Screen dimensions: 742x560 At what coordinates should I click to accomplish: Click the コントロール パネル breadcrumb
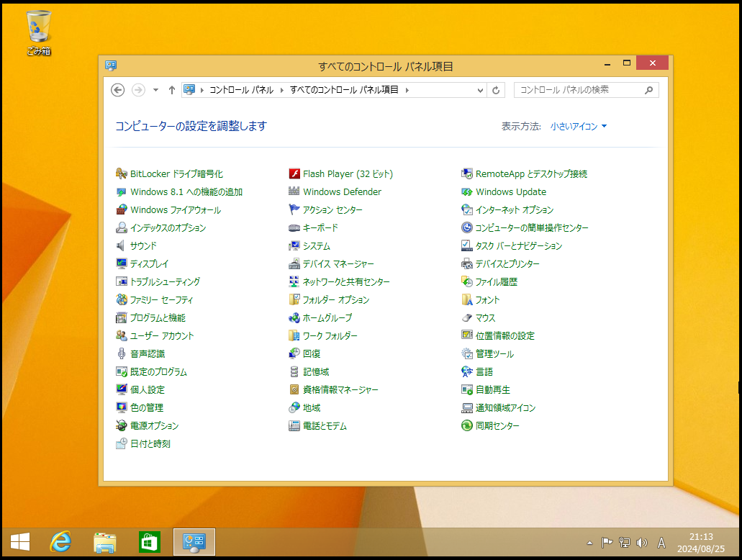click(x=241, y=90)
